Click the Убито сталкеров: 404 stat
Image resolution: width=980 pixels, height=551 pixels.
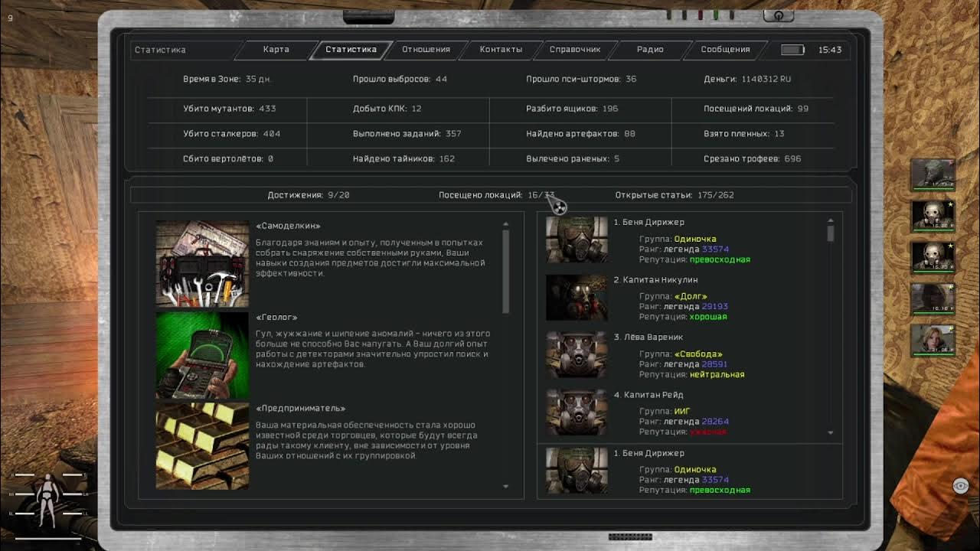(231, 134)
